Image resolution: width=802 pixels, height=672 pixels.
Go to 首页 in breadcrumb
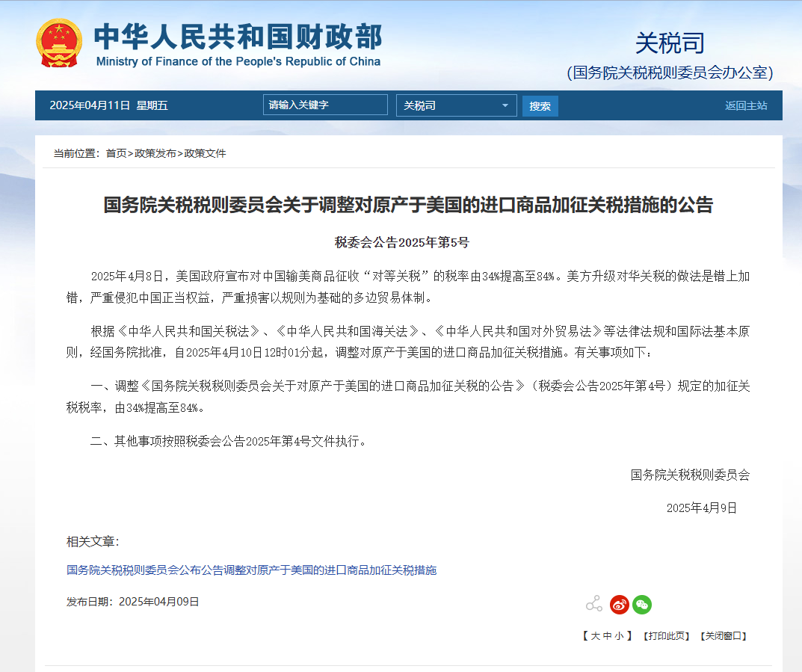pyautogui.click(x=116, y=153)
